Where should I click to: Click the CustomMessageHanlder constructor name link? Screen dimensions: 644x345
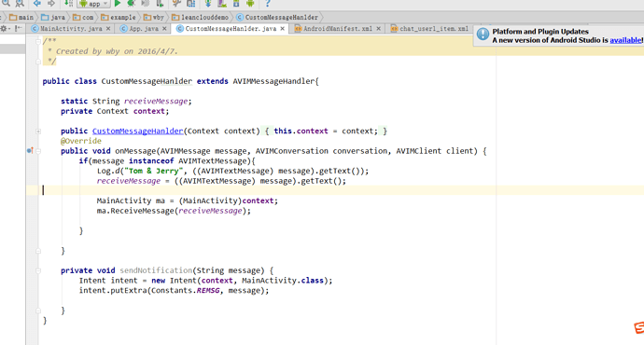137,131
